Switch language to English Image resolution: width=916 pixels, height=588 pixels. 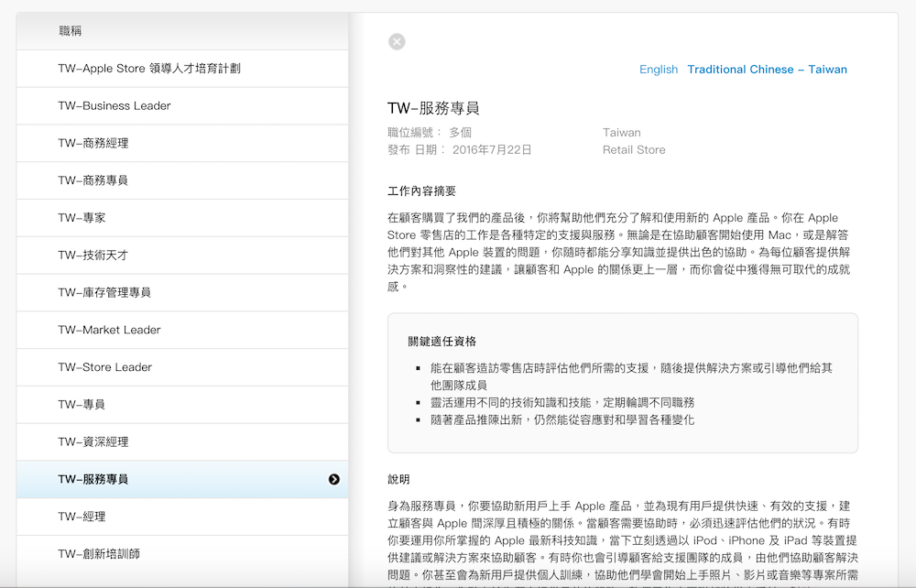point(658,70)
